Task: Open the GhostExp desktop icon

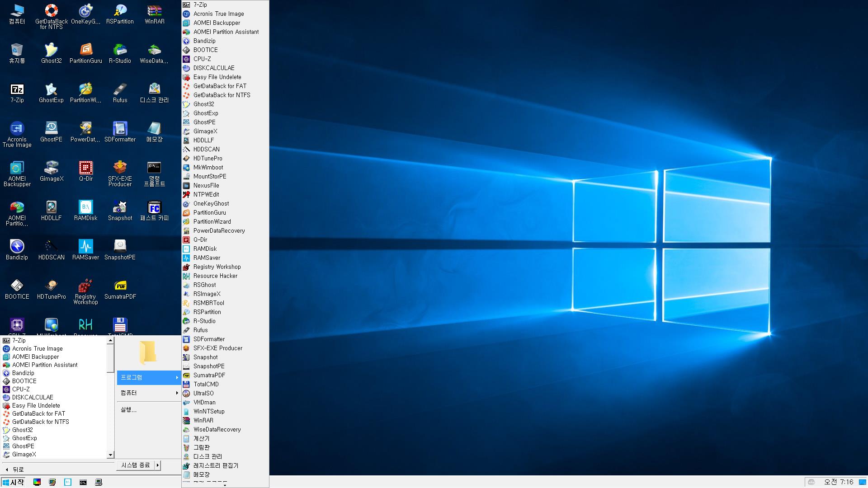Action: tap(52, 92)
